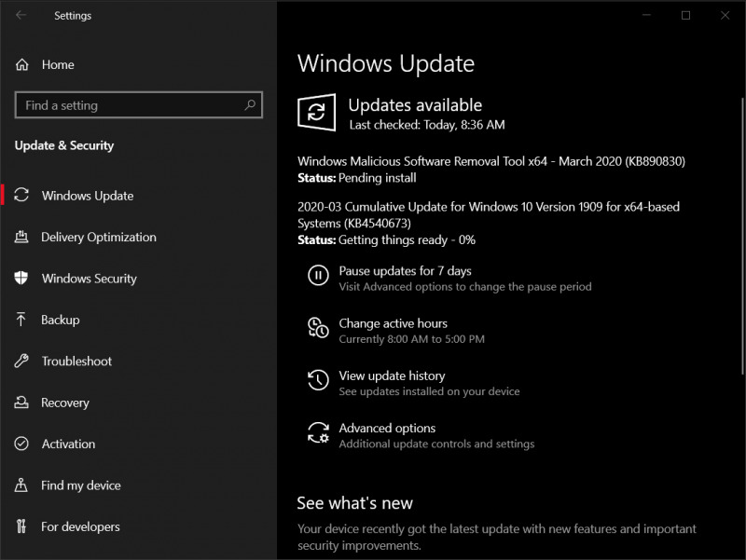Click the 'See what's new' heading
This screenshot has width=746, height=560.
coord(355,503)
